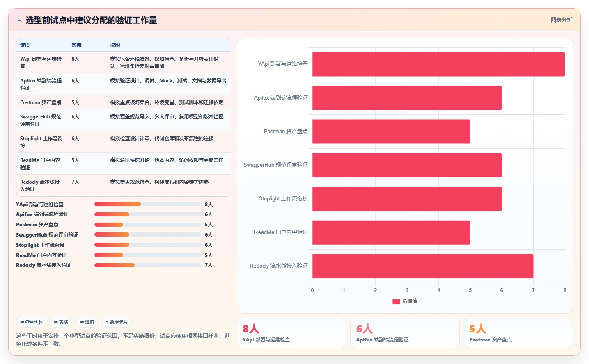Click the Stoplight 工作流衔接 bar in the chart
This screenshot has height=364, width=589.
pyautogui.click(x=407, y=199)
